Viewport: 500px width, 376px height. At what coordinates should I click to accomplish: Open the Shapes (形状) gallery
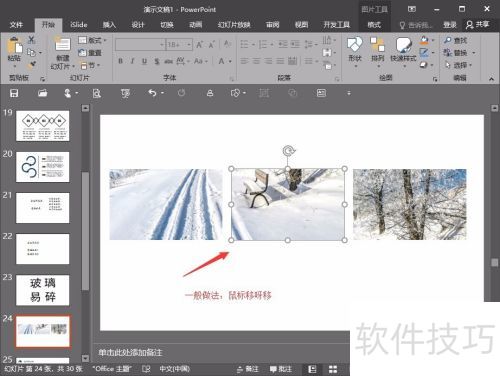(355, 52)
